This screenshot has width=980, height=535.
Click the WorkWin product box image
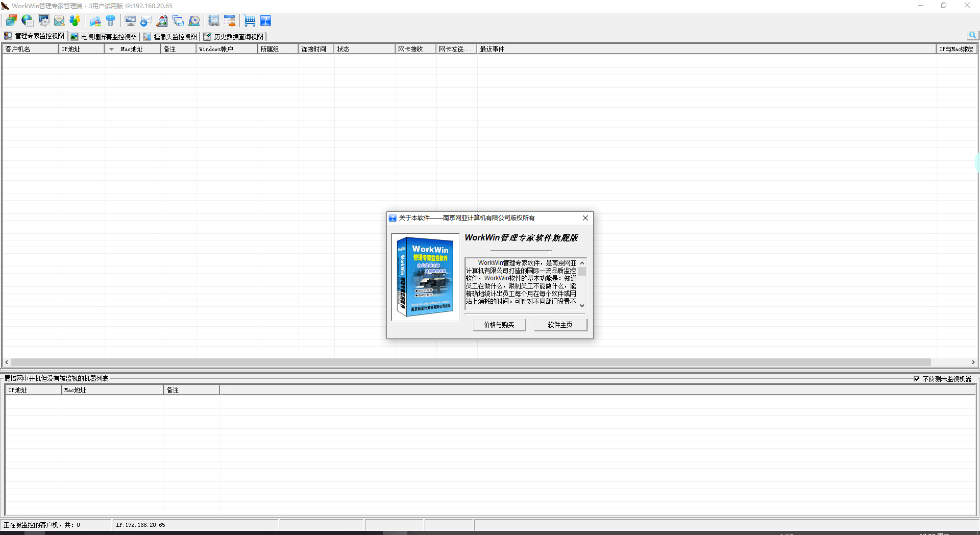[x=425, y=277]
